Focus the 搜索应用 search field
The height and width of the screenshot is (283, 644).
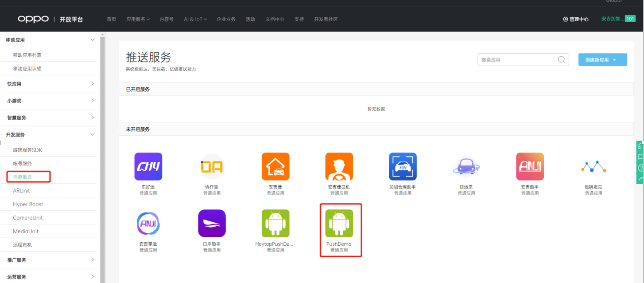[516, 60]
